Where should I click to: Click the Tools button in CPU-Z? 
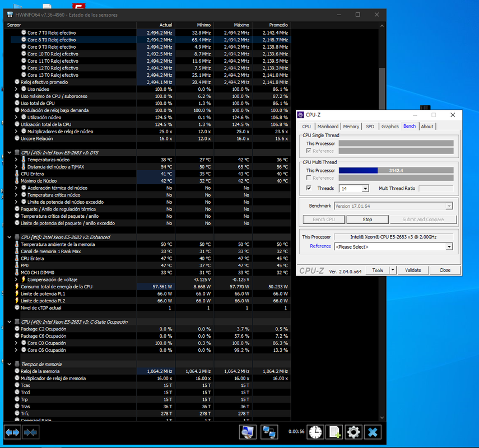[x=378, y=270]
